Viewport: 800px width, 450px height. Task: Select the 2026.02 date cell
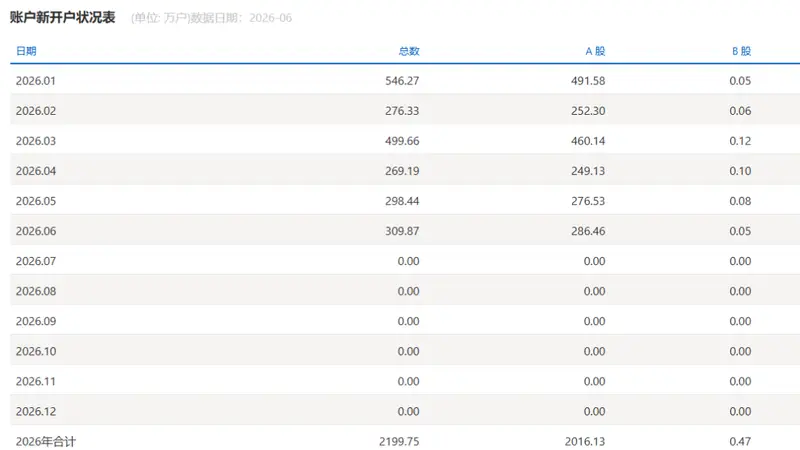36,111
